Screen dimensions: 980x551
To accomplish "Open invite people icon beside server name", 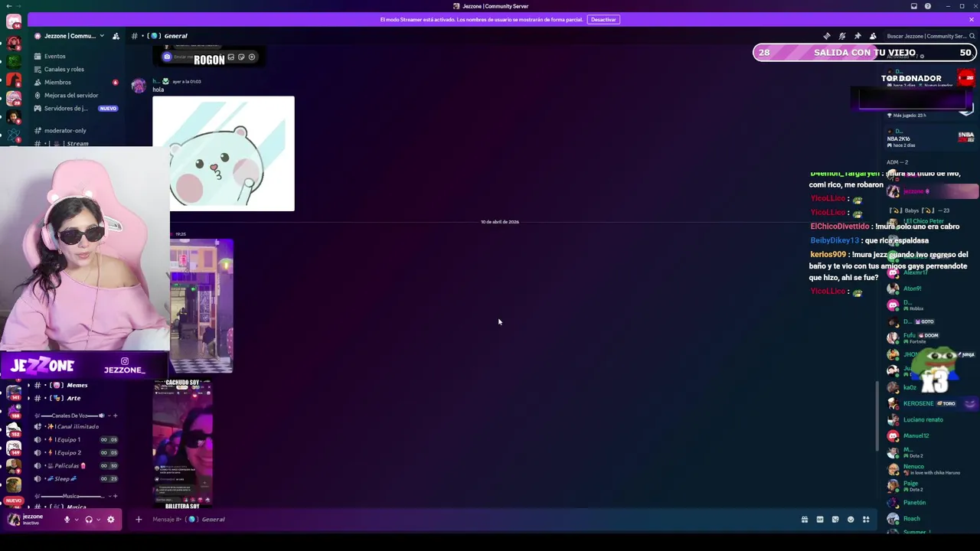I will (116, 36).
